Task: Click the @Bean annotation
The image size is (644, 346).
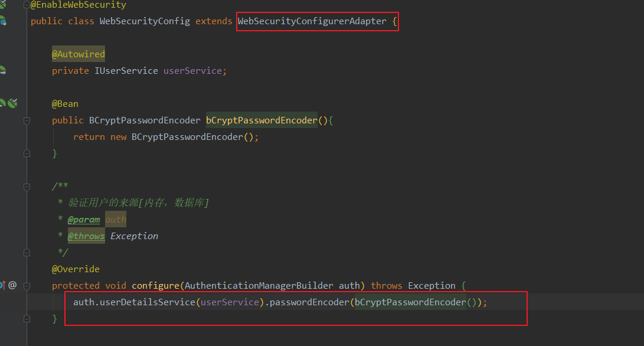Action: pyautogui.click(x=65, y=103)
